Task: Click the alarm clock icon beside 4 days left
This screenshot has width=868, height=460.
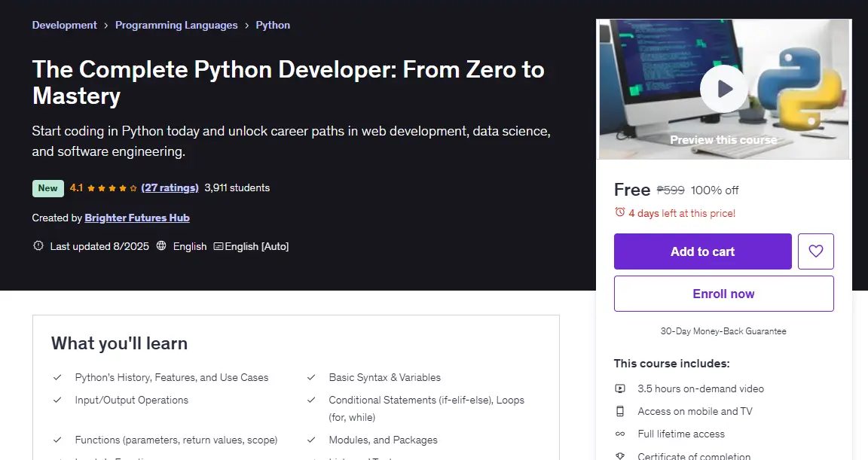Action: coord(620,212)
